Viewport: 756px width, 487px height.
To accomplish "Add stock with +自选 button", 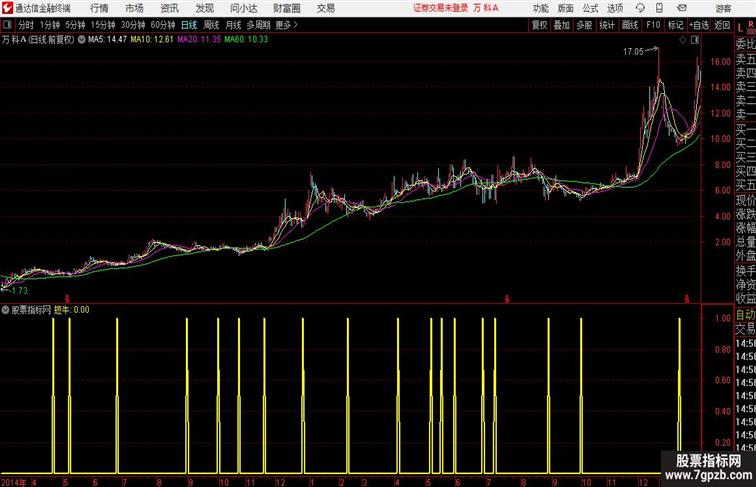I will click(x=699, y=25).
